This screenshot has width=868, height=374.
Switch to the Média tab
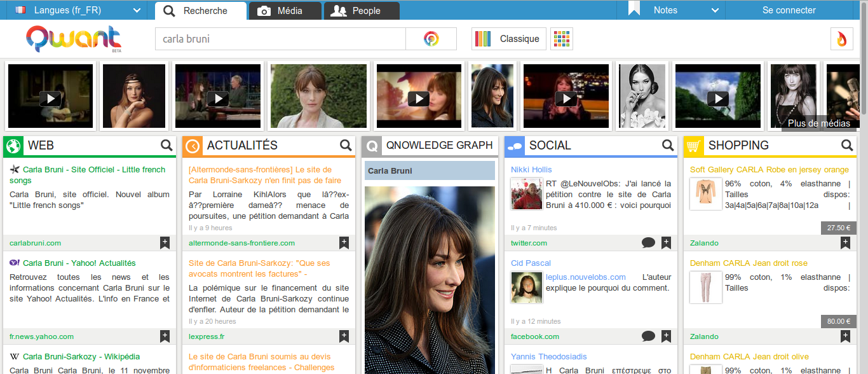pos(285,11)
